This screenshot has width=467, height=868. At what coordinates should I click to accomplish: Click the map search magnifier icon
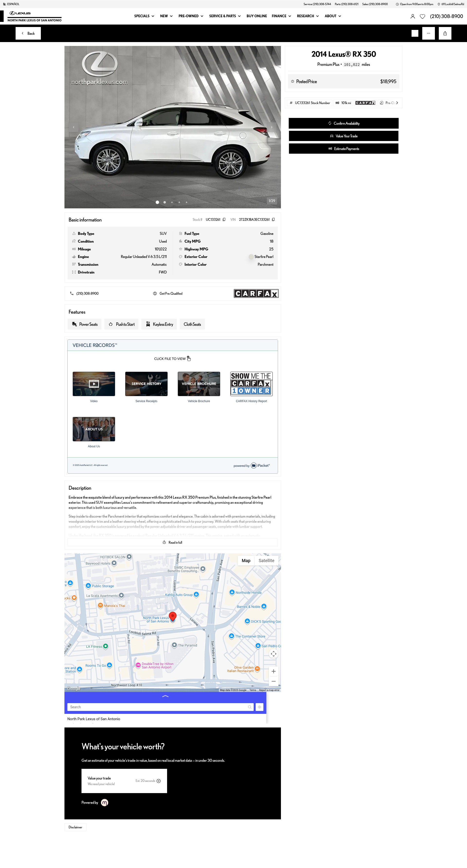(250, 707)
